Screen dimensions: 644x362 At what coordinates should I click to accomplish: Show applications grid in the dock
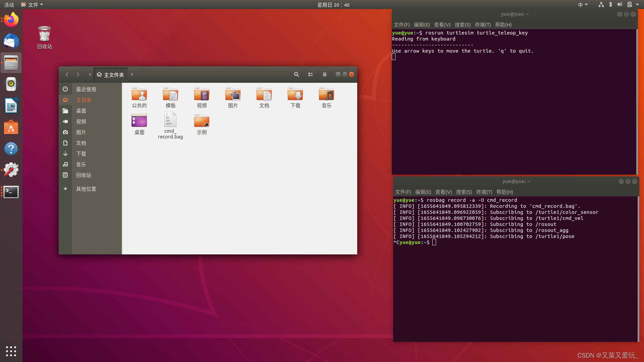coord(11,351)
